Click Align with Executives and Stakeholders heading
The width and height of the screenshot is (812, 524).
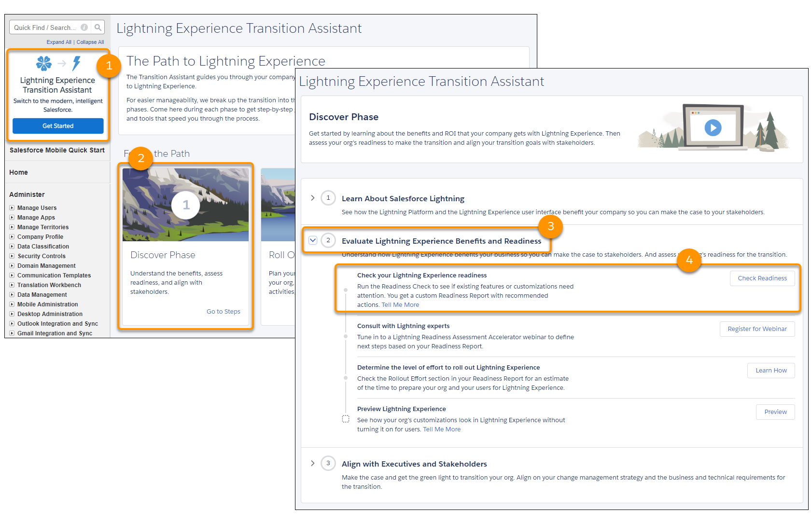pos(414,464)
